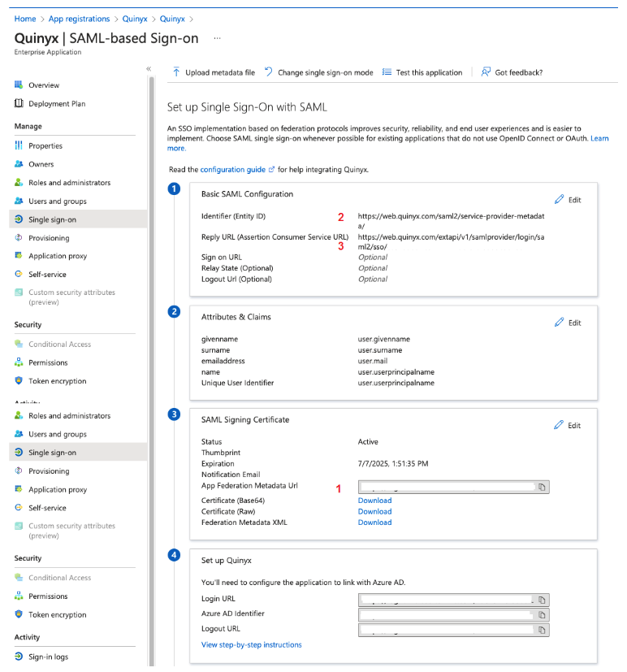
Task: Open first Roles and administrators under Manage
Action: point(69,183)
